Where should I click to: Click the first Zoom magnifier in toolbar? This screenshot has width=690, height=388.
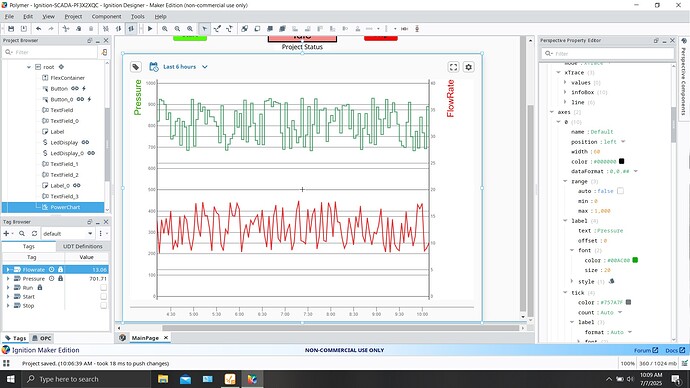(165, 29)
